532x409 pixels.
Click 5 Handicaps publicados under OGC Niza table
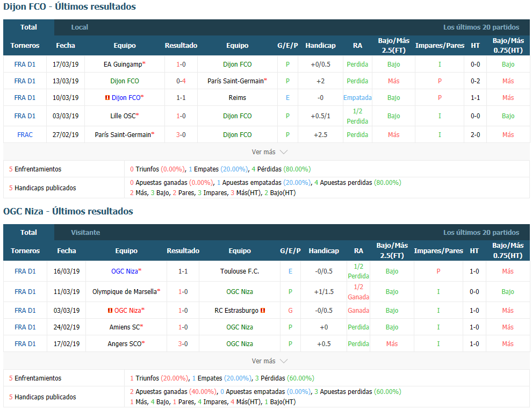[42, 397]
